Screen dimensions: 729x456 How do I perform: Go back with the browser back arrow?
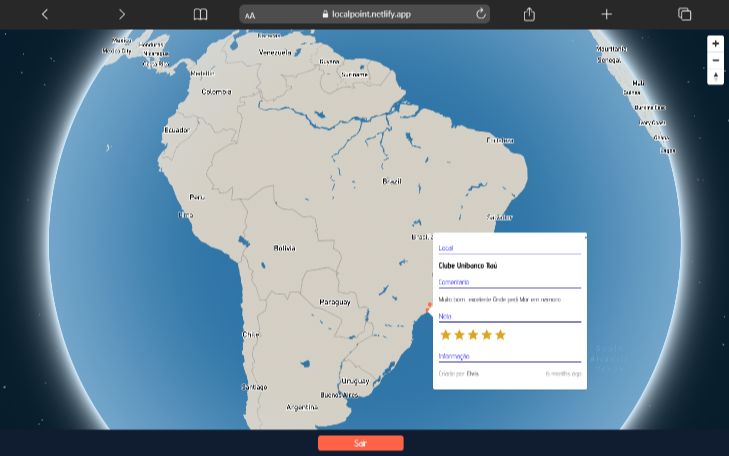tap(44, 14)
